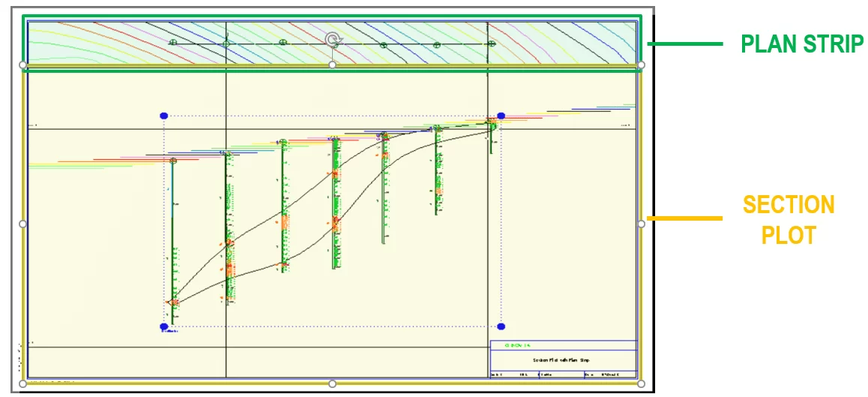Click the bottom-left white corner resize handle

[x=22, y=384]
